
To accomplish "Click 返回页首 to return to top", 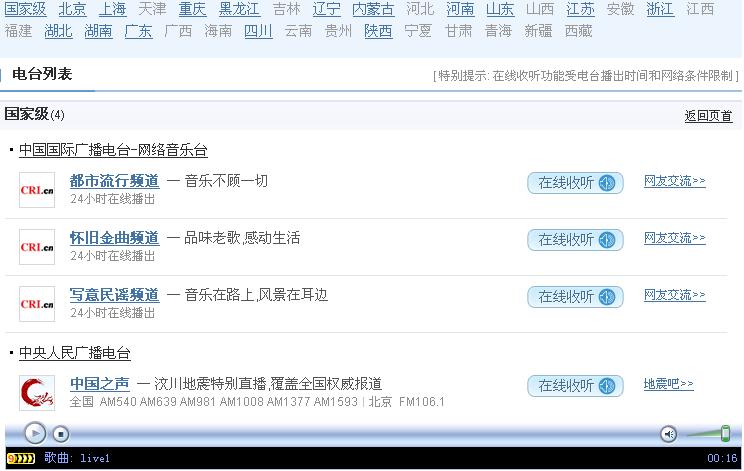I will click(708, 116).
